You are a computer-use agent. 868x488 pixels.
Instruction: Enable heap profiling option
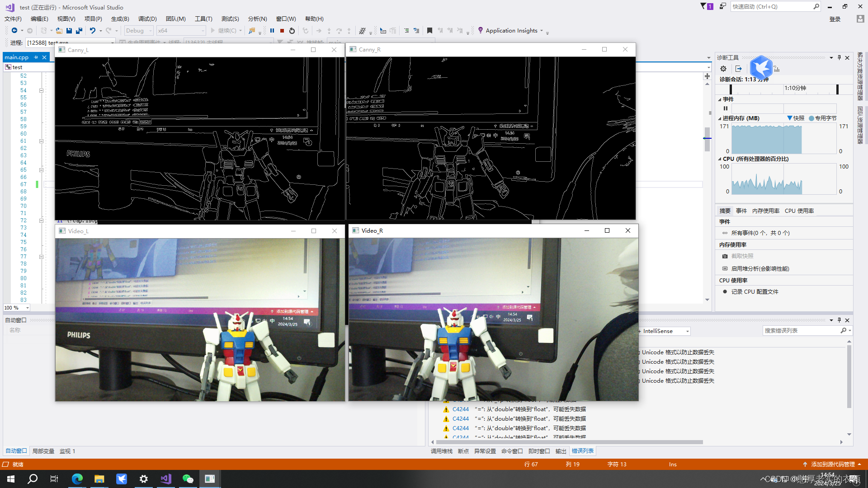(x=760, y=268)
